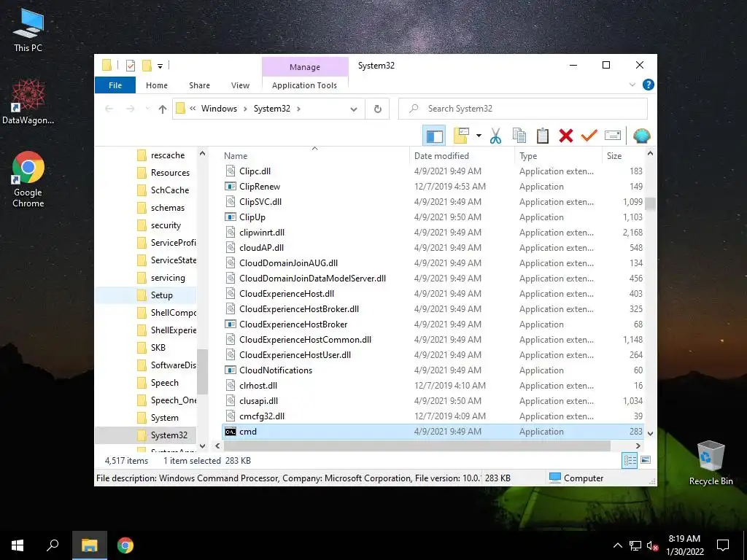Image resolution: width=747 pixels, height=560 pixels.
Task: Click the navigation pane vertical scroll thumb
Action: 203,371
